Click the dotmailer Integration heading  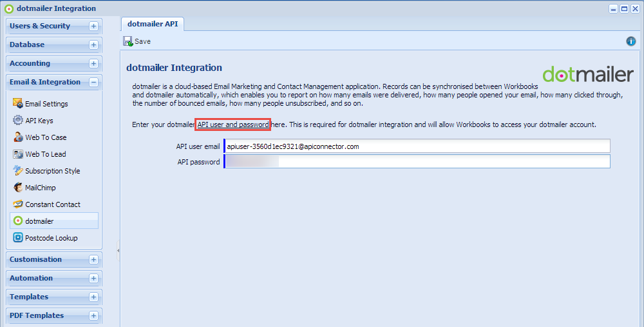[174, 68]
